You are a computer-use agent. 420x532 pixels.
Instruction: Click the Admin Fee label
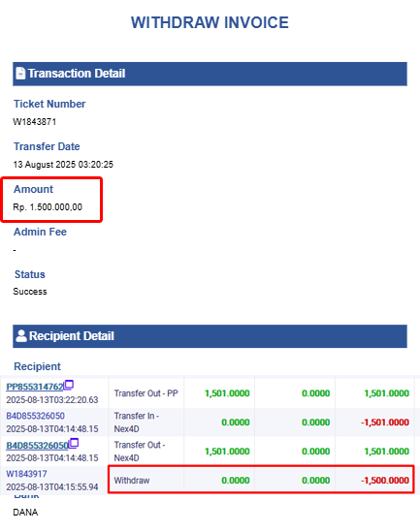tap(40, 232)
